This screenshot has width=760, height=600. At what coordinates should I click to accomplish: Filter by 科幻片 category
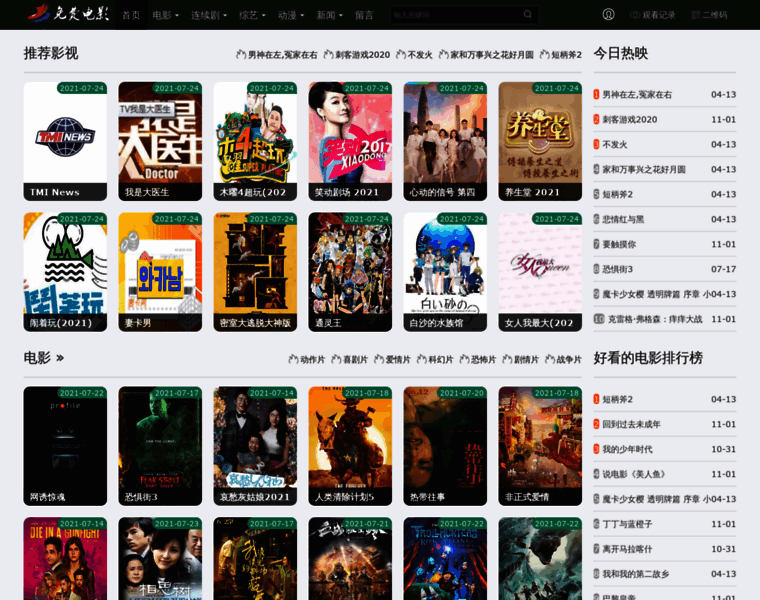click(x=435, y=360)
